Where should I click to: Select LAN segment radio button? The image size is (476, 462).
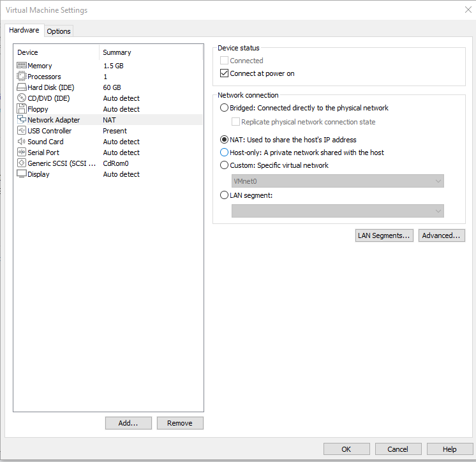pos(224,195)
